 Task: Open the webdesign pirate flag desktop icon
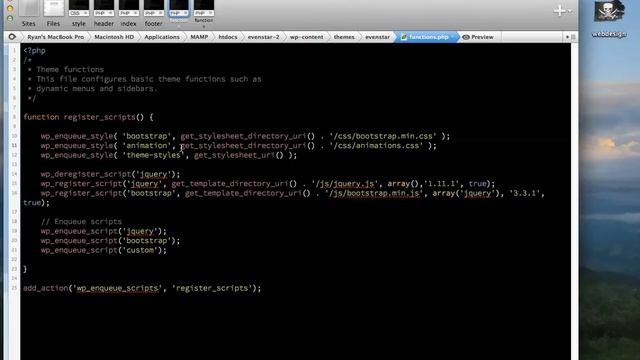609,11
